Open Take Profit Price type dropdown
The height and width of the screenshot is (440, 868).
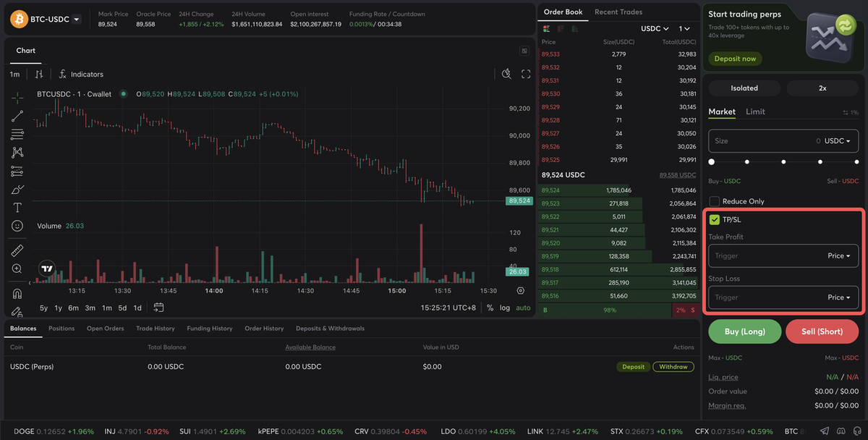(839, 255)
